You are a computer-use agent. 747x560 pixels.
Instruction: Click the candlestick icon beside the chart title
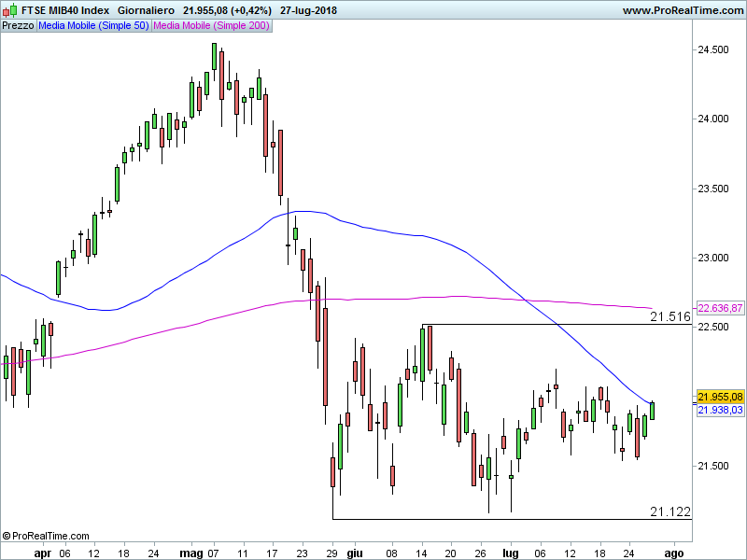point(10,9)
